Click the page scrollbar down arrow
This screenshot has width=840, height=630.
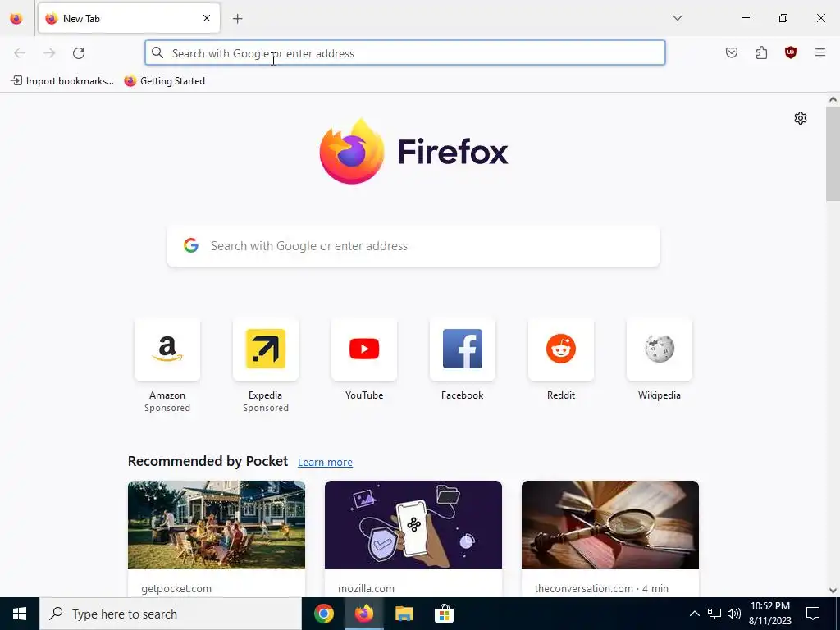(833, 591)
